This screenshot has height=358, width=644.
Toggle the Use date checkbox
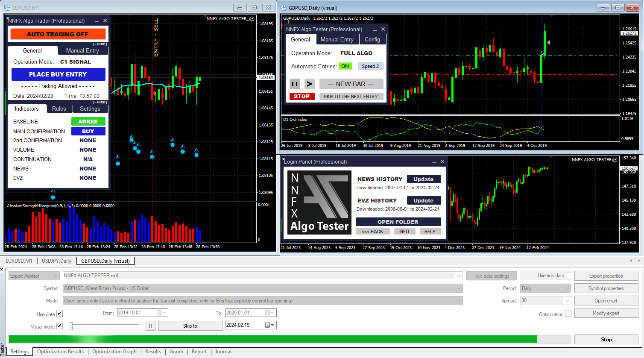pyautogui.click(x=59, y=314)
